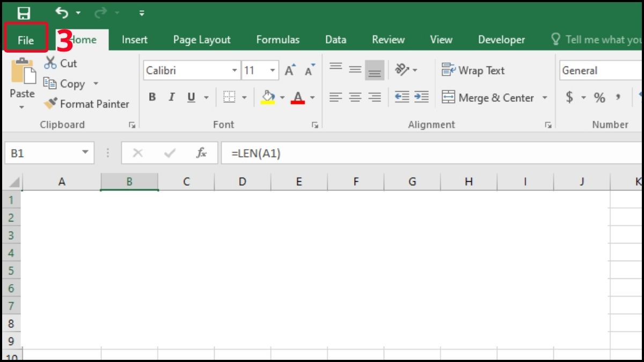The image size is (644, 362).
Task: Open the File tab
Action: coord(26,40)
